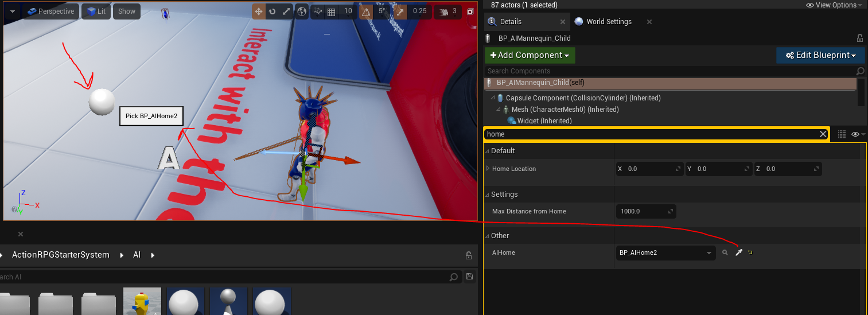Open scale snap value 0.25 dropdown
The width and height of the screenshot is (868, 315).
pyautogui.click(x=419, y=11)
